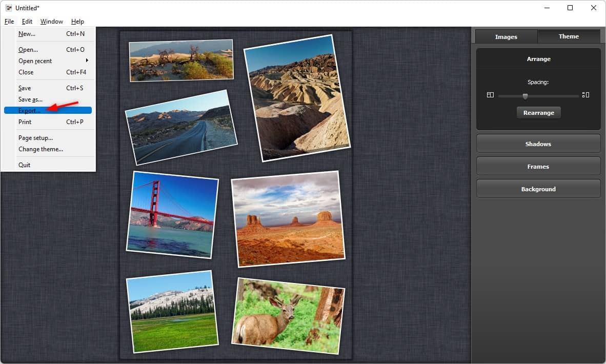Close the Untitled window
The image size is (606, 364).
pos(594,8)
